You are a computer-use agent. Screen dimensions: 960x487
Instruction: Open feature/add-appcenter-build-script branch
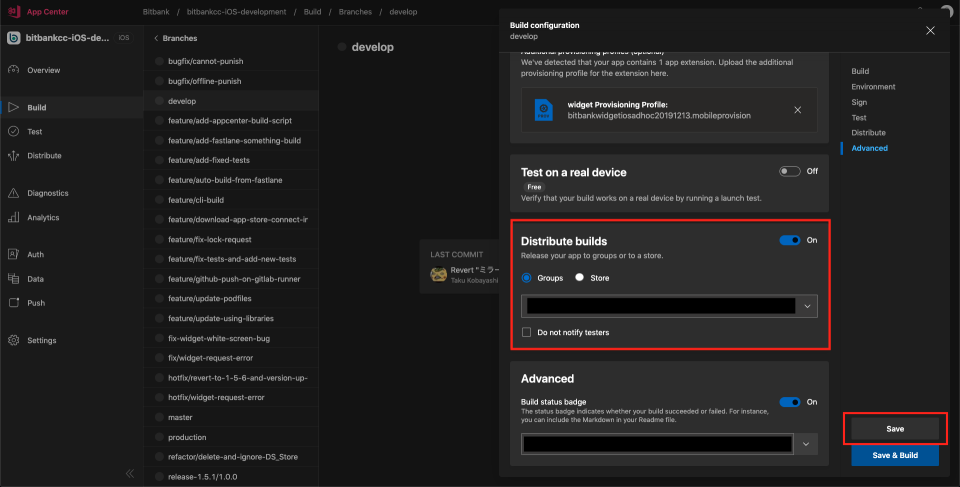point(231,121)
